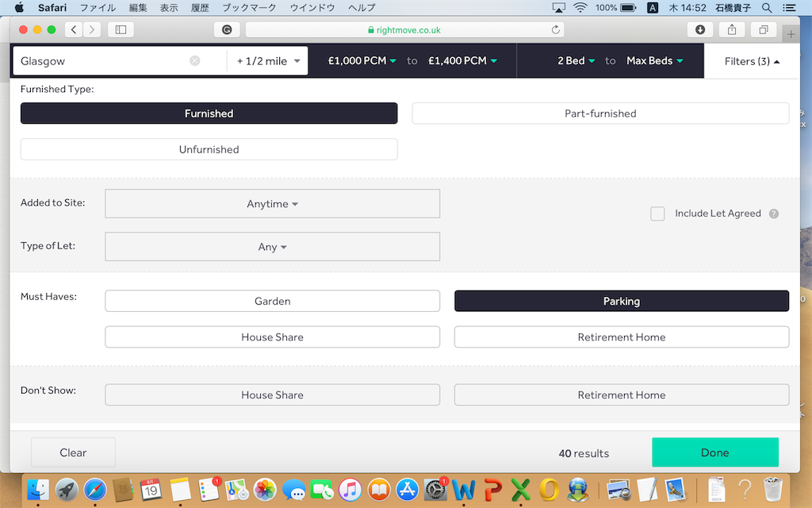Image resolution: width=812 pixels, height=508 pixels.
Task: Deselect the Furnished type filter
Action: [x=209, y=113]
